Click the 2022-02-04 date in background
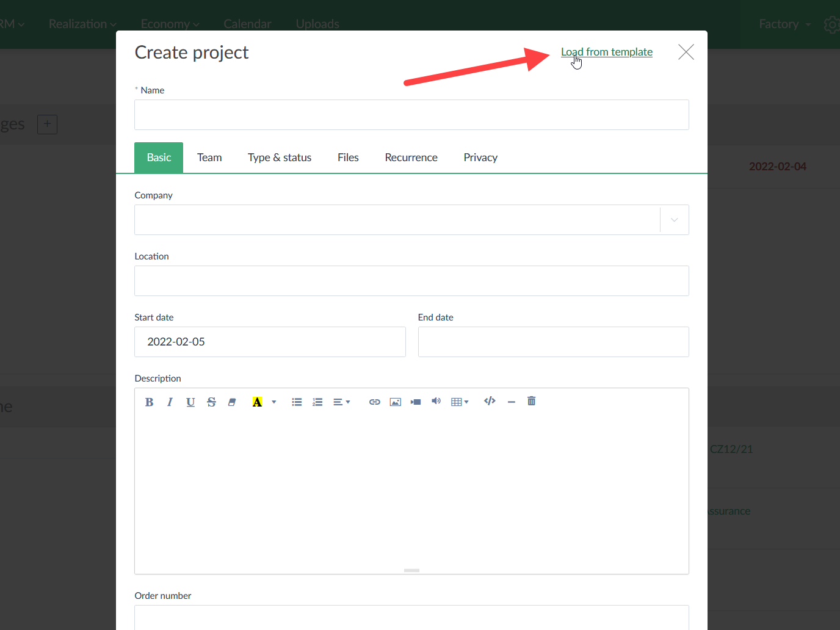Viewport: 840px width, 630px height. [x=778, y=166]
